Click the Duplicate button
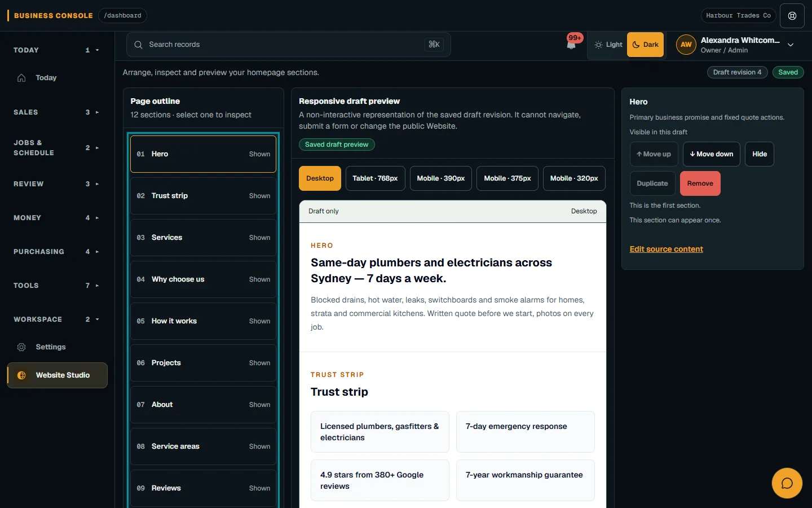This screenshot has width=812, height=508. pos(652,183)
